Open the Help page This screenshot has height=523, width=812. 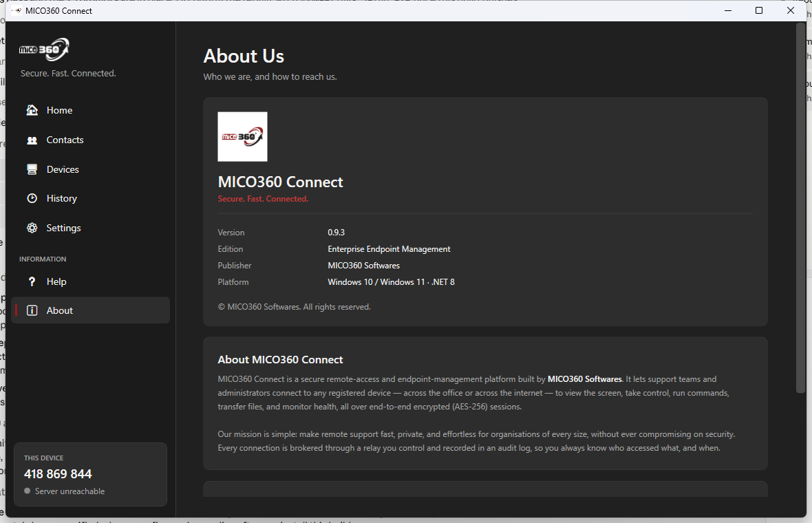point(90,281)
